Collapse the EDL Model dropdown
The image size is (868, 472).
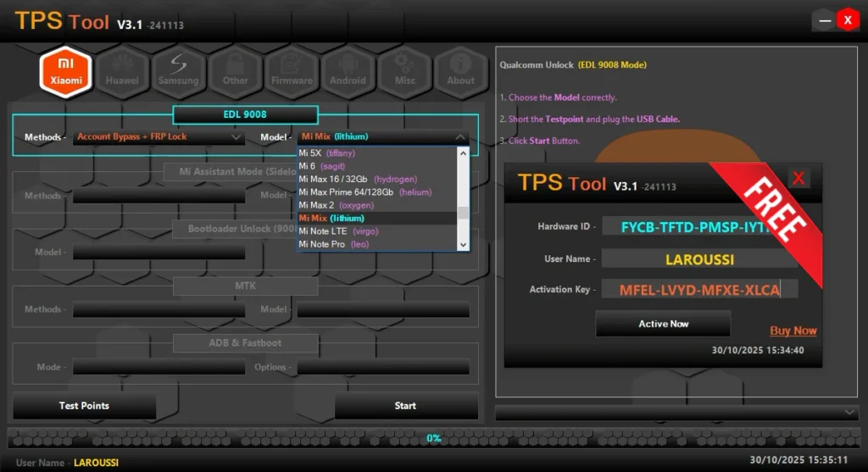pos(460,136)
